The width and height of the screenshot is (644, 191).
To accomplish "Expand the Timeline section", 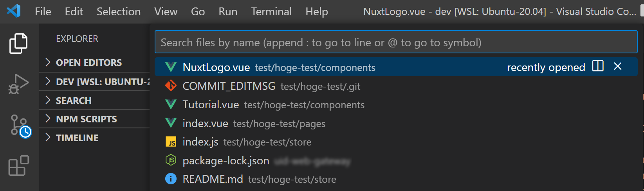I will tap(77, 138).
